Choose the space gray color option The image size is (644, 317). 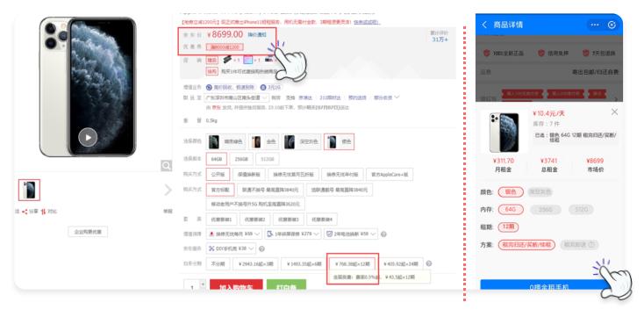[x=302, y=142]
